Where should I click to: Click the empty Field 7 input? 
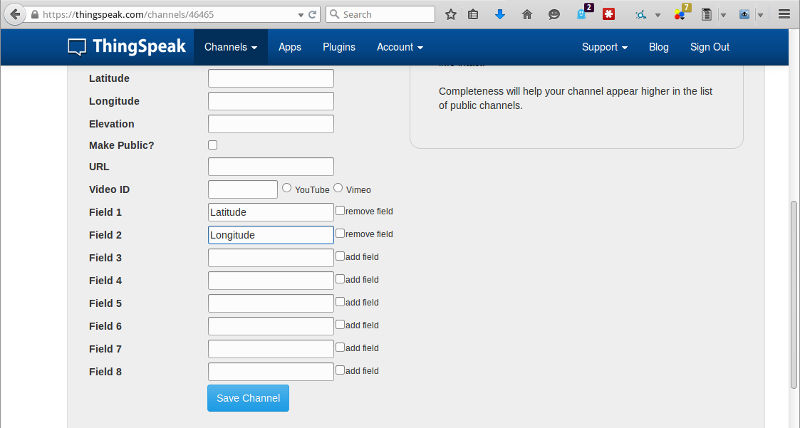click(271, 349)
